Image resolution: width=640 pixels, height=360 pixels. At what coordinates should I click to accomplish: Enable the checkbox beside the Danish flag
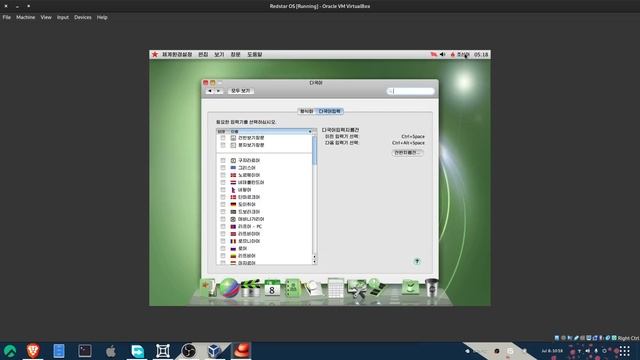[x=223, y=197]
